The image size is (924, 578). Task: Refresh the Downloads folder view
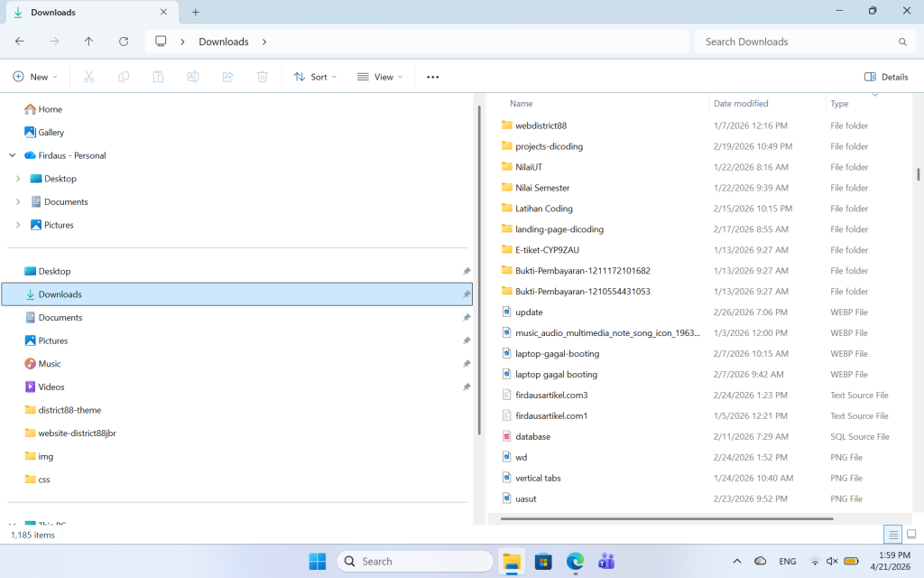point(125,42)
